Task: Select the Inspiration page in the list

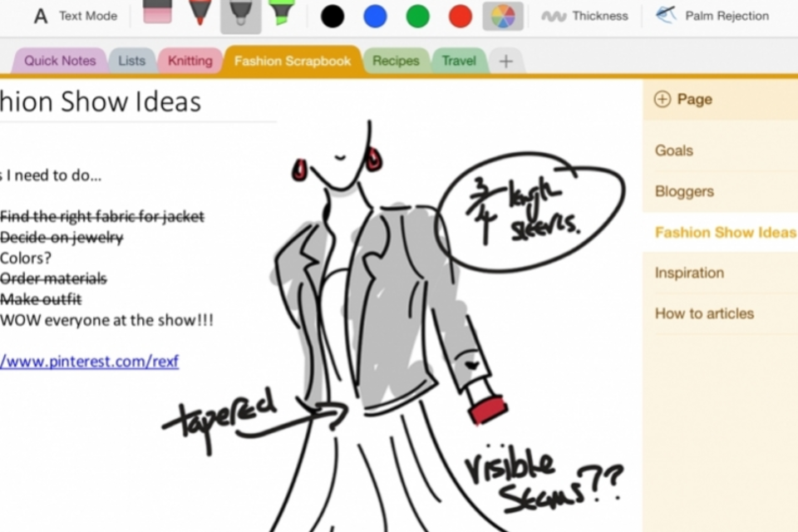Action: click(x=689, y=273)
